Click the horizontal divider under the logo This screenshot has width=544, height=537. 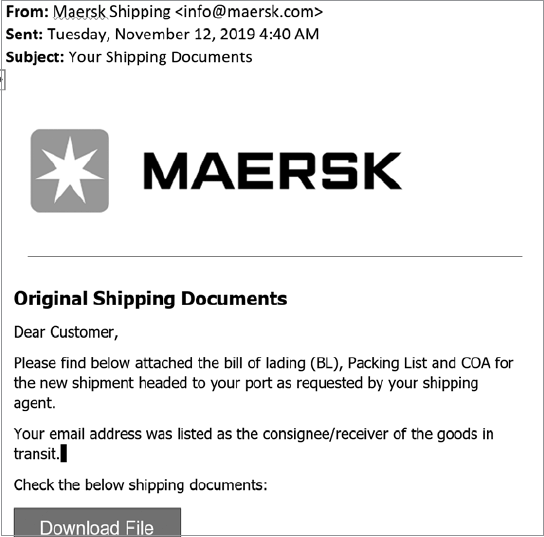point(275,256)
